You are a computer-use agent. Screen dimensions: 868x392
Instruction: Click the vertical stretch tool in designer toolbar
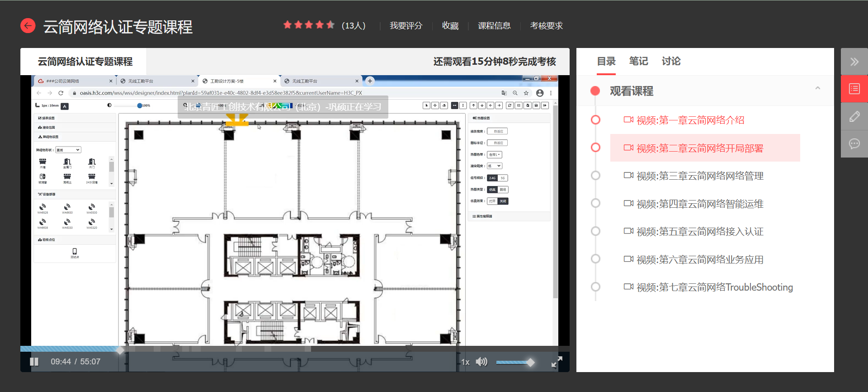(463, 105)
